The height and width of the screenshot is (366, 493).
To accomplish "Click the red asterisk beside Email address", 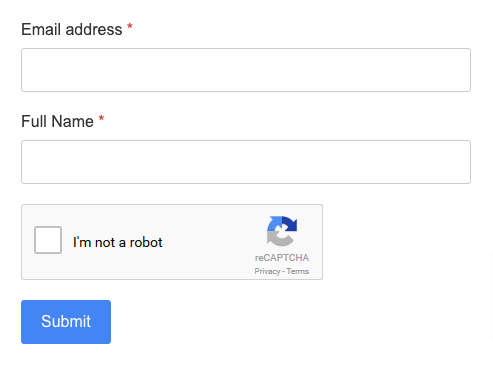I will (x=130, y=26).
